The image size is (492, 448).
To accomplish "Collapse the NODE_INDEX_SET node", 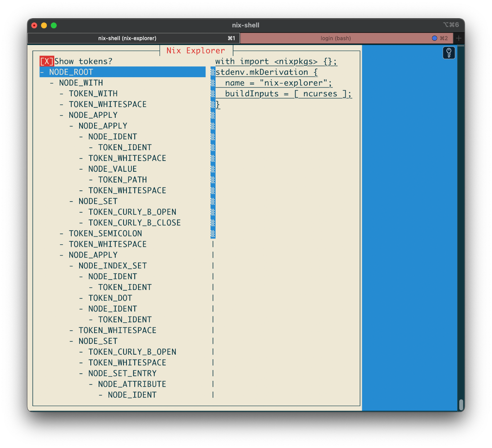I will click(71, 266).
